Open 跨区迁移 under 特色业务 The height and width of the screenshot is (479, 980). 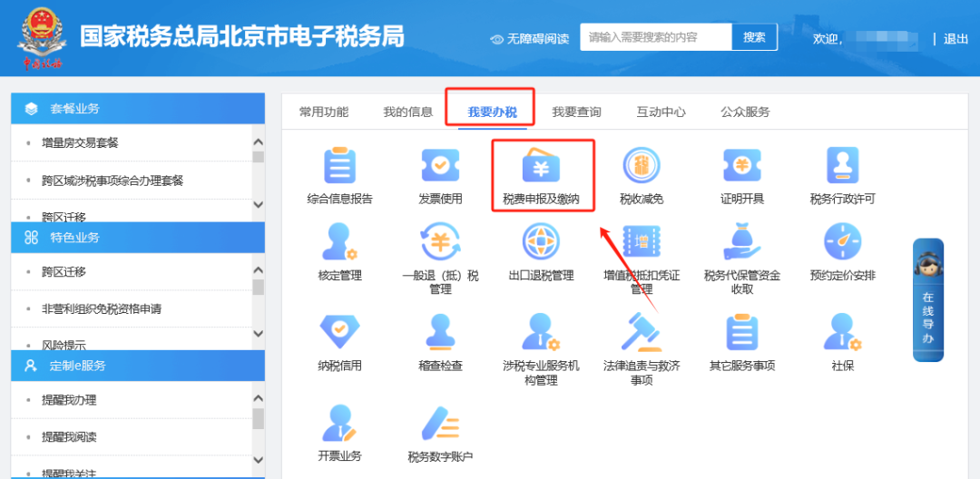point(64,271)
